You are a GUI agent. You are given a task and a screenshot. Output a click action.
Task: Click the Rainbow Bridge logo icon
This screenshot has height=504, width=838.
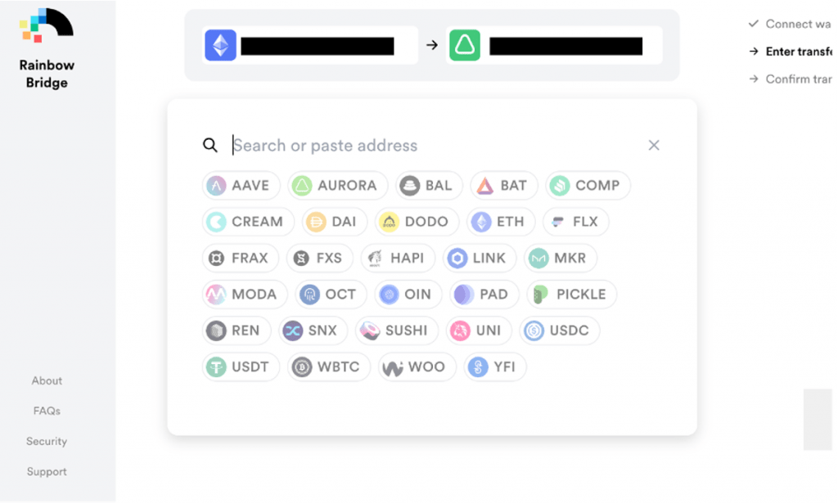pos(46,26)
